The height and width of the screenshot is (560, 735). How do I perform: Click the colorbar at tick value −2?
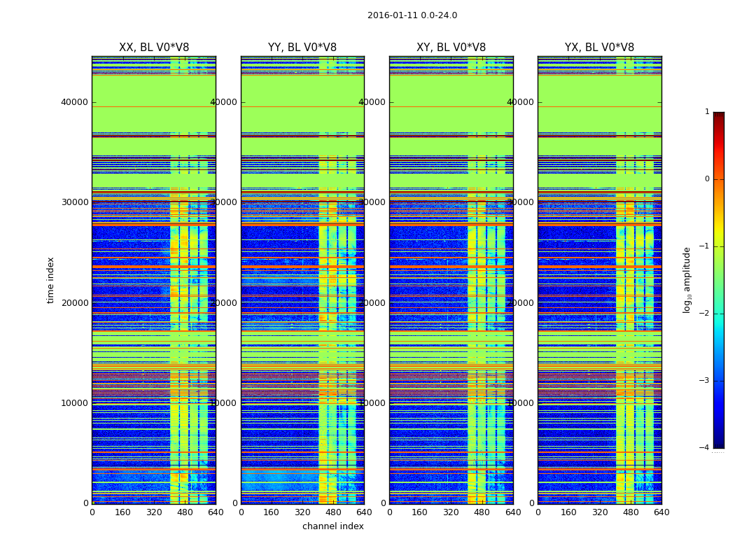tap(719, 314)
